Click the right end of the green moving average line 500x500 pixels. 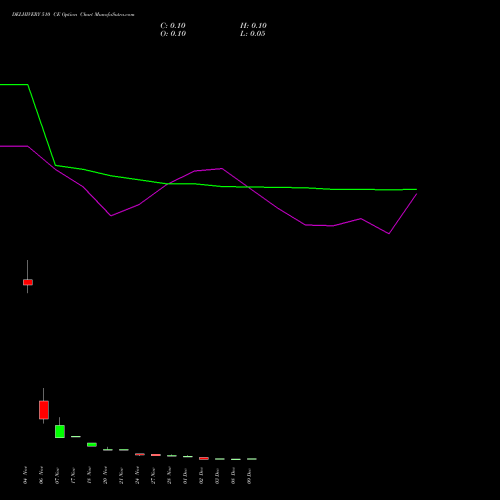click(x=416, y=189)
